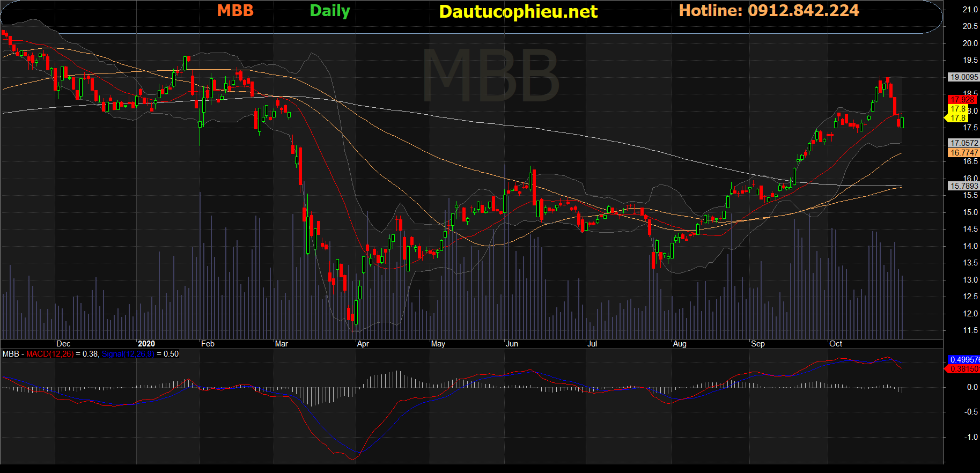Select the Signal value text '= 0.50'
980x473 pixels.
tap(168, 354)
